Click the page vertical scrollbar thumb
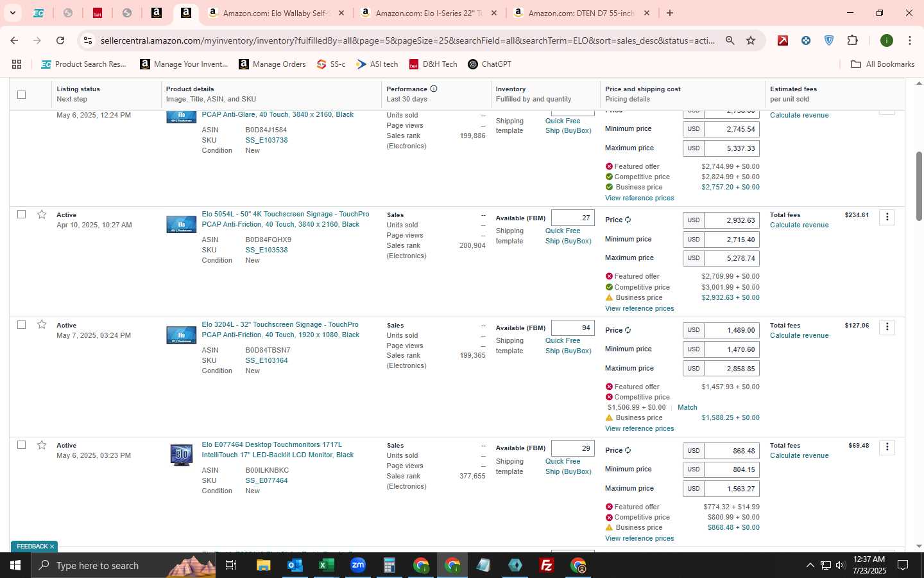This screenshot has height=578, width=924. (x=919, y=186)
